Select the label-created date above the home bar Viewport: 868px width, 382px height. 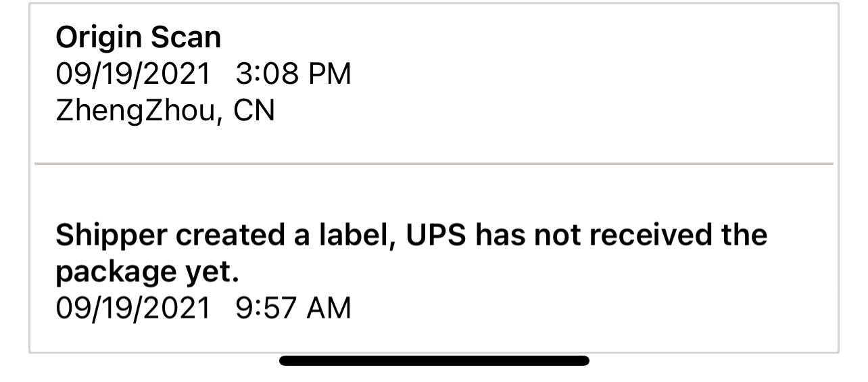point(133,308)
